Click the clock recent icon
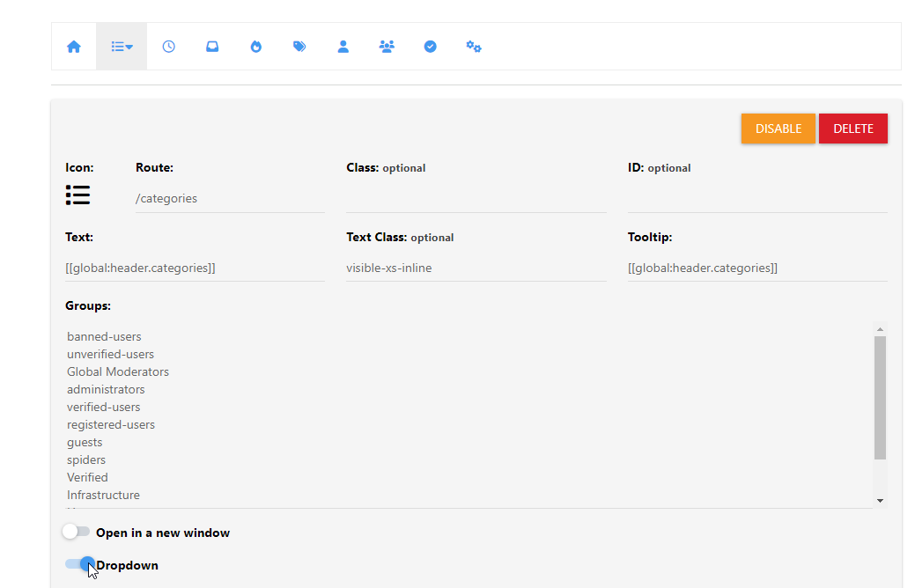The image size is (915, 588). click(x=168, y=47)
